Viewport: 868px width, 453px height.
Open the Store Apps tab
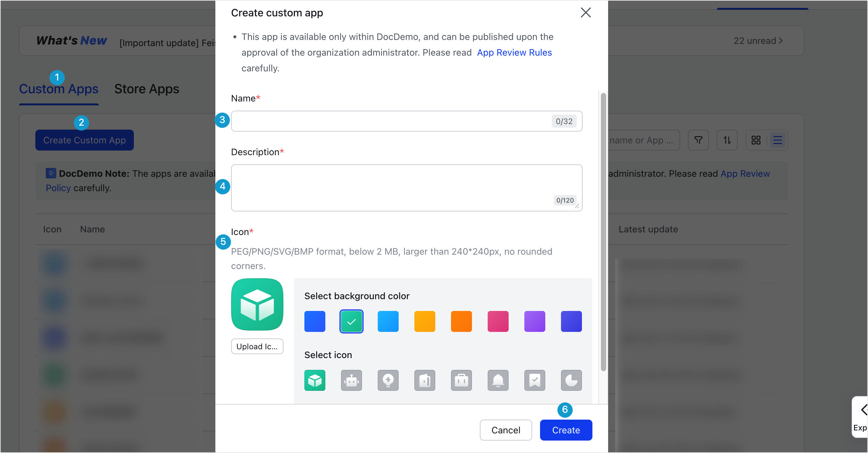pyautogui.click(x=147, y=89)
